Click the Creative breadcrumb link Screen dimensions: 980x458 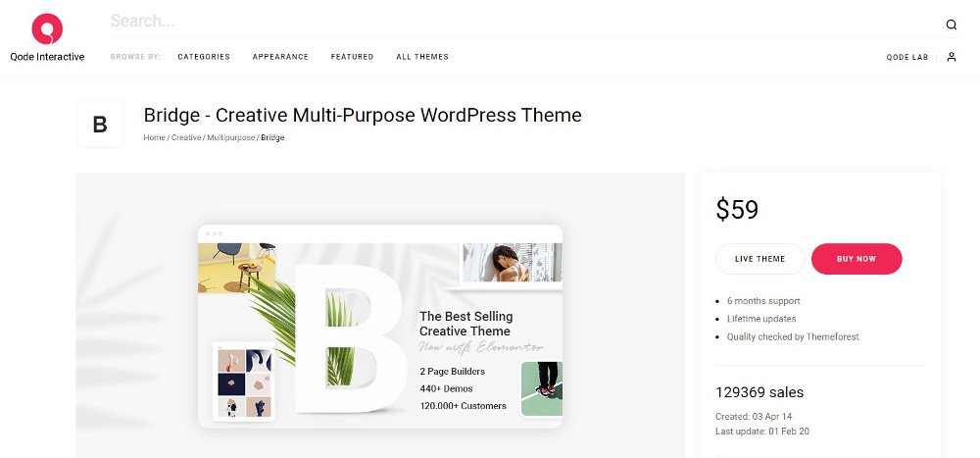pyautogui.click(x=186, y=137)
